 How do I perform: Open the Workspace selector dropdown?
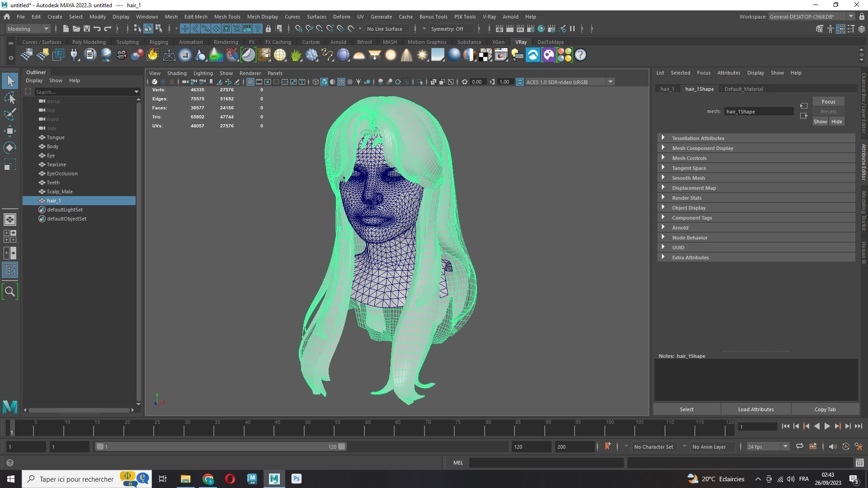point(811,17)
